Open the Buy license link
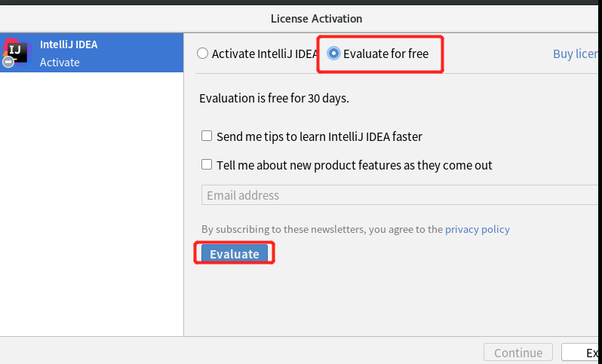 point(577,54)
